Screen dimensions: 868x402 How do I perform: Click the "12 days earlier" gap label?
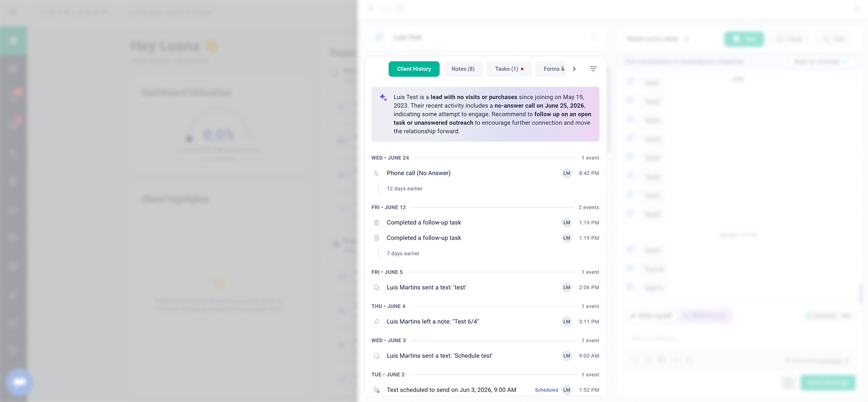404,189
